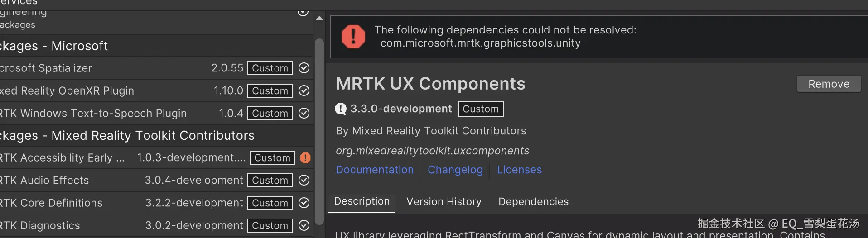Click version 3.2.2-development of Core Definitions
This screenshot has width=868, height=238.
(x=194, y=203)
